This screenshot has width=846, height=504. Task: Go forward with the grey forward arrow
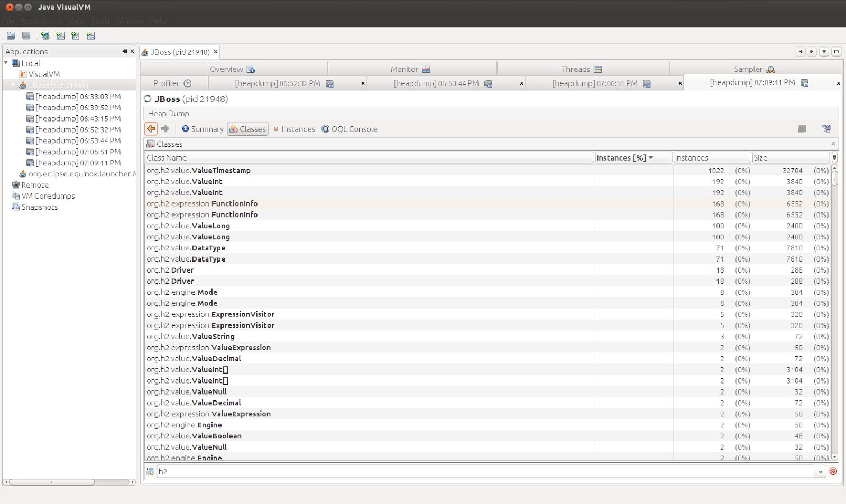pyautogui.click(x=165, y=128)
